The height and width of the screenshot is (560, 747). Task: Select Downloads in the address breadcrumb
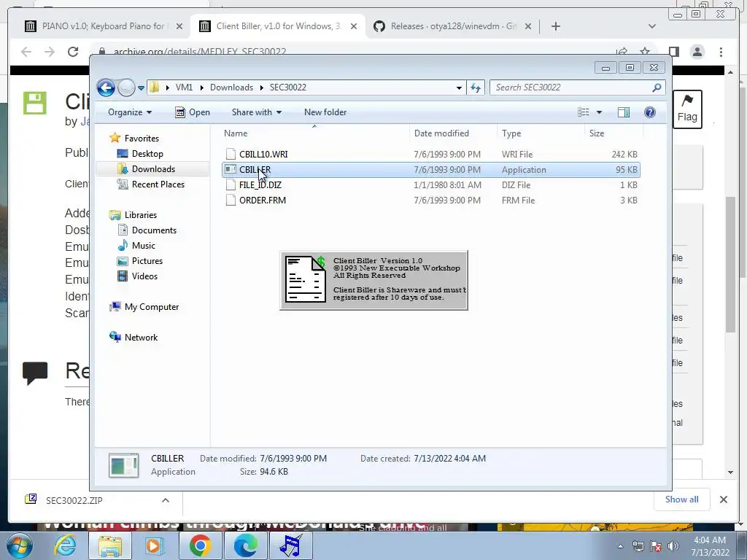[x=231, y=87]
